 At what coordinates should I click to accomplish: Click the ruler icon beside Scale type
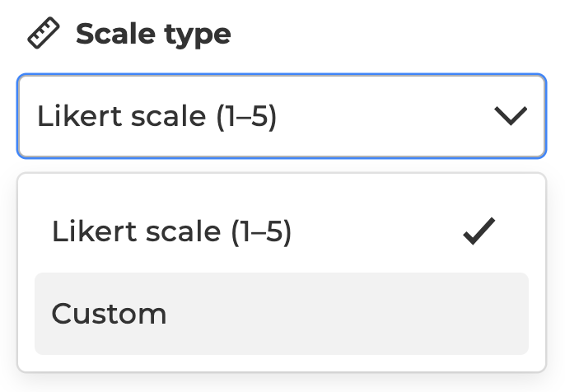pos(44,33)
